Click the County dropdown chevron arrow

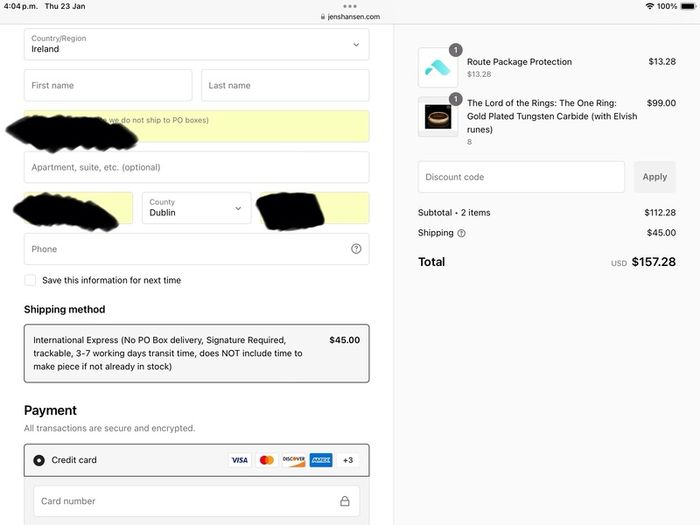pyautogui.click(x=238, y=208)
